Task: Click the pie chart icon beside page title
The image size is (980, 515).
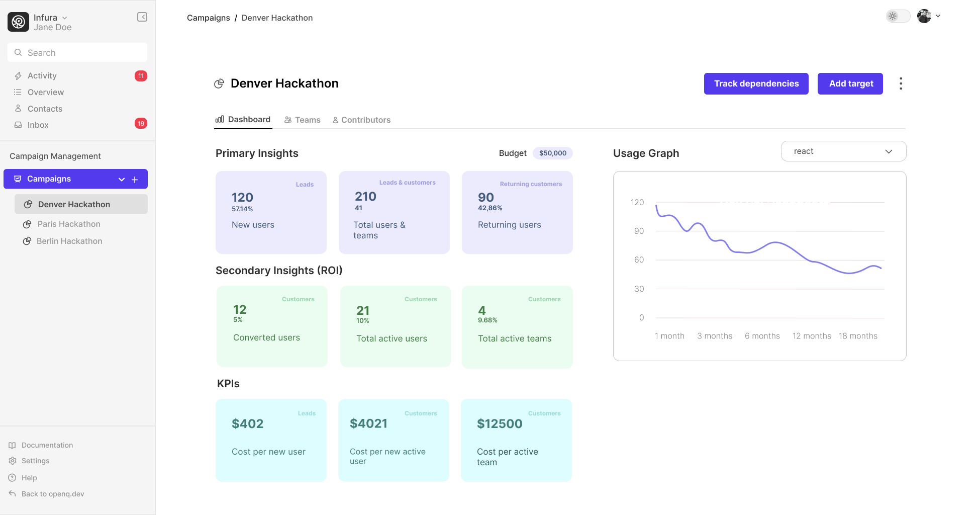Action: [219, 83]
